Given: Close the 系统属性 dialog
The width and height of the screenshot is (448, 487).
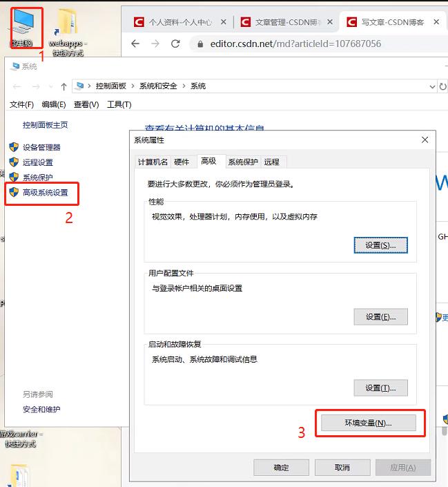Looking at the screenshot, I should click(425, 140).
